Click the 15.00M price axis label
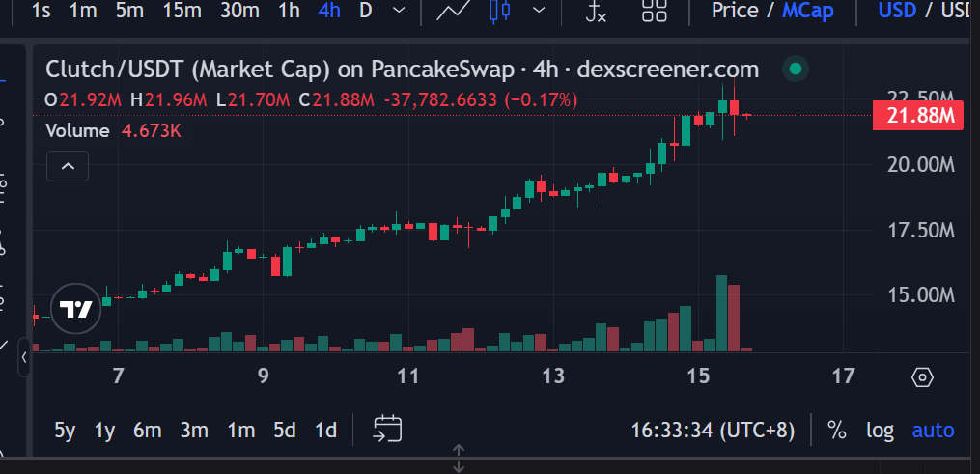Image resolution: width=980 pixels, height=474 pixels. [921, 294]
